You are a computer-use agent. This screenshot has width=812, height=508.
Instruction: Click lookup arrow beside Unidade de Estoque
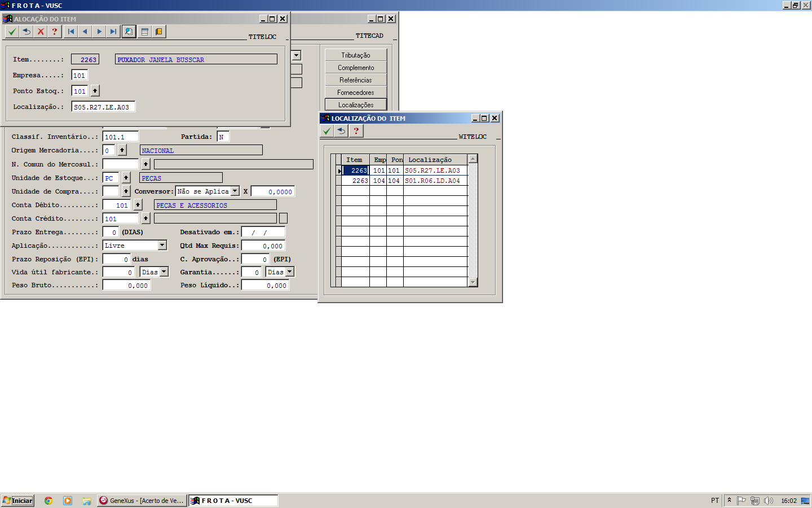(x=126, y=178)
